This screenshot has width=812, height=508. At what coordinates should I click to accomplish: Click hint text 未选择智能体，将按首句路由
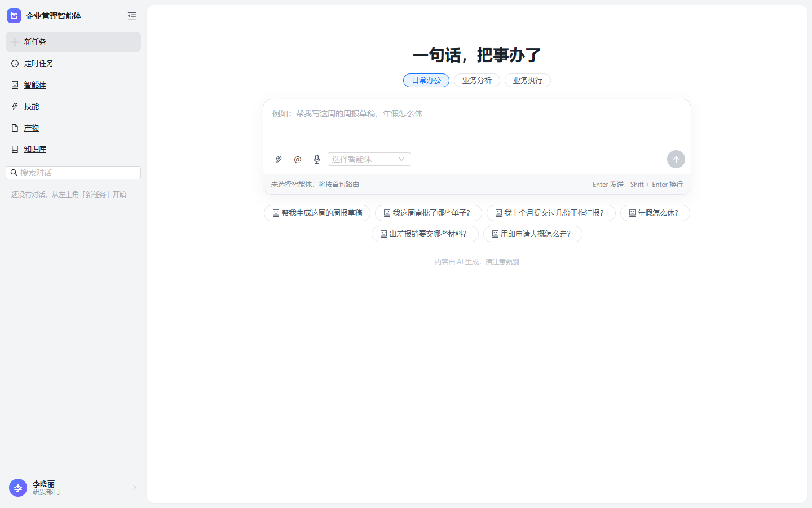coord(315,185)
